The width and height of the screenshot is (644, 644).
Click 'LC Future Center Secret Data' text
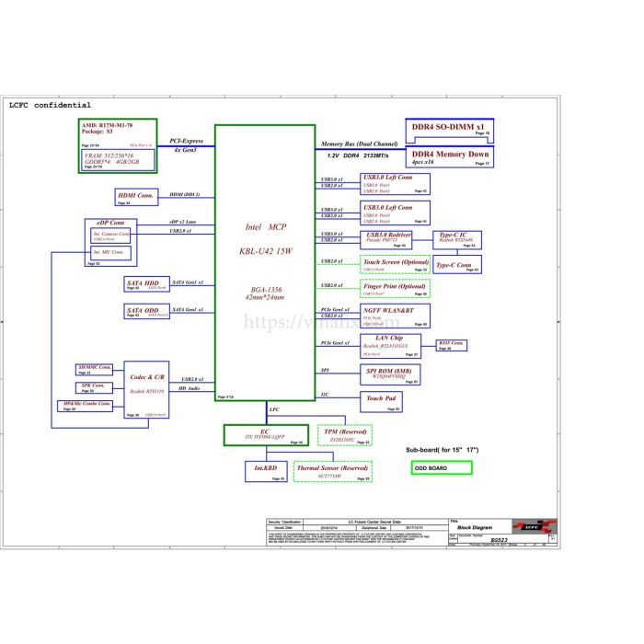[x=374, y=522]
